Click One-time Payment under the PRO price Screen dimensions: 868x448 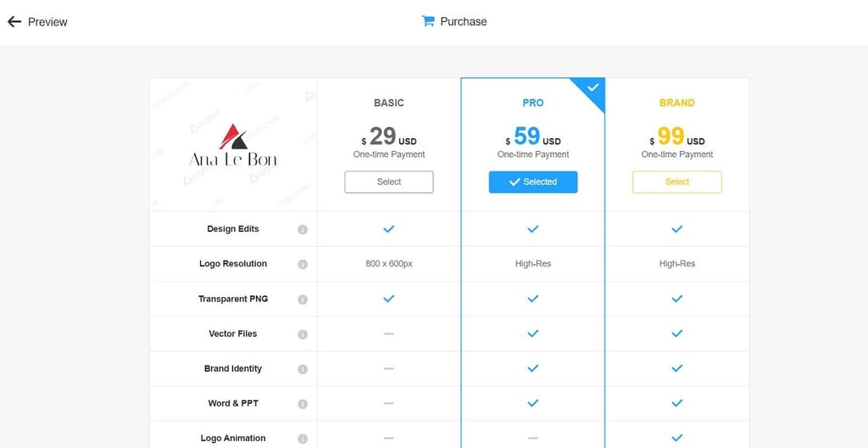pyautogui.click(x=533, y=154)
